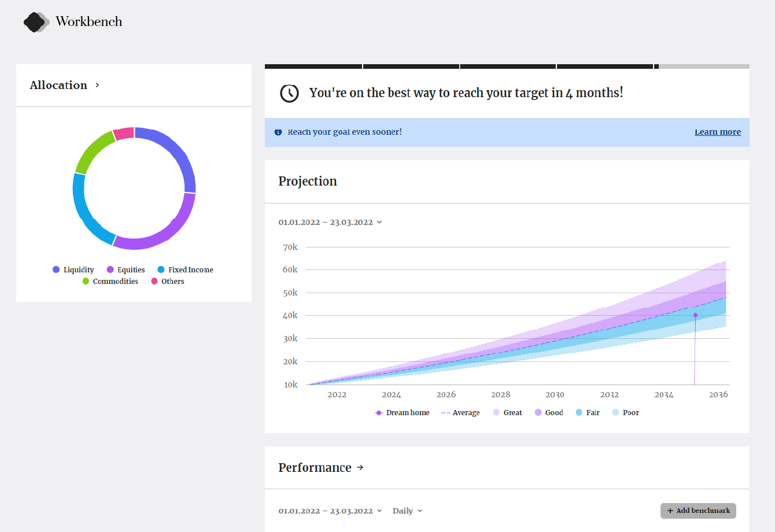Click the 70k axis label
This screenshot has height=532, width=775.
click(290, 247)
